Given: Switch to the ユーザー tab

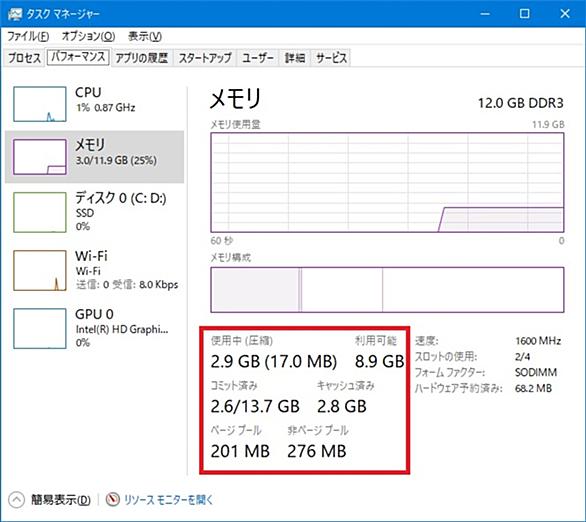Looking at the screenshot, I should click(258, 58).
